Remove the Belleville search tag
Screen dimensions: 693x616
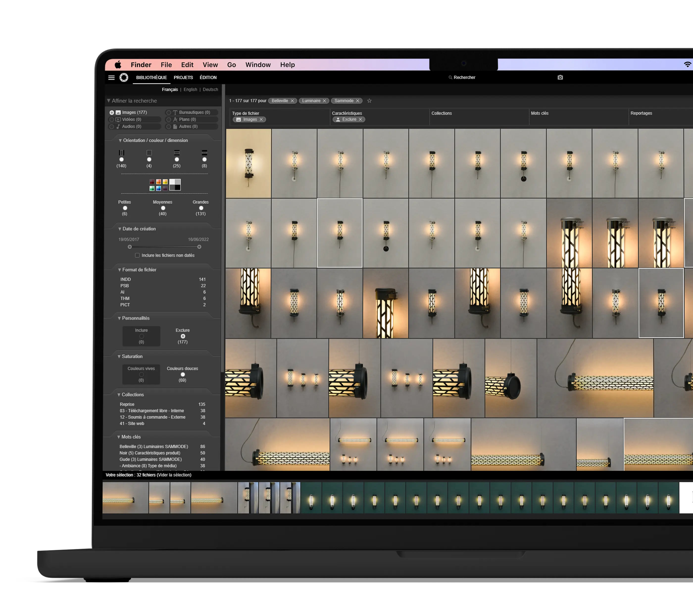[293, 101]
